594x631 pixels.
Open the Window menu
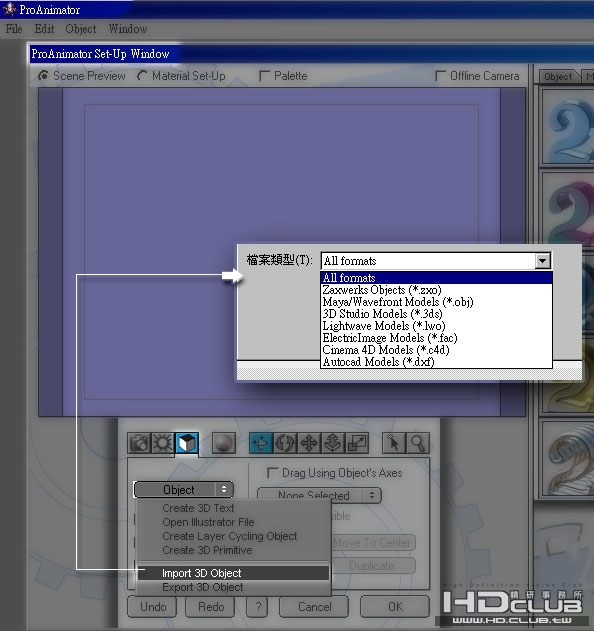click(128, 29)
